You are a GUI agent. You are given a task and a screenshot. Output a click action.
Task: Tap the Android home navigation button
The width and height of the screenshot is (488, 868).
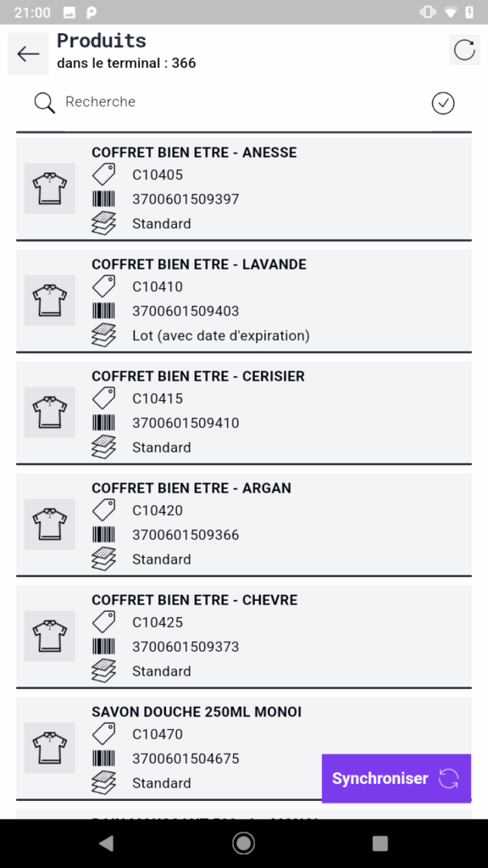[x=243, y=843]
